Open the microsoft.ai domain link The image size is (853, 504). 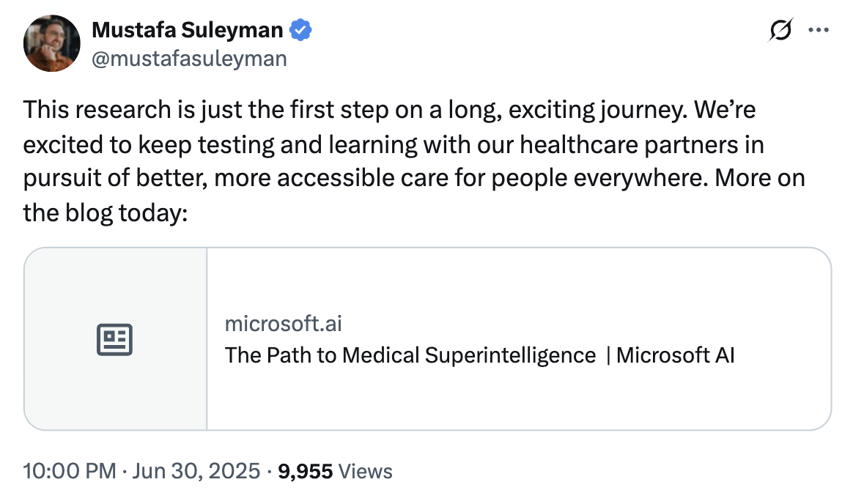click(284, 324)
